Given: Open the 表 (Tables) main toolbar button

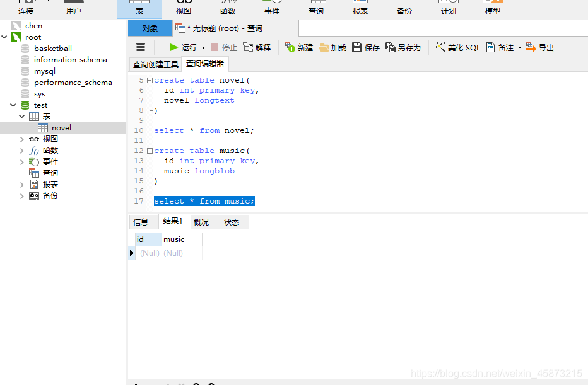Looking at the screenshot, I should [x=139, y=9].
